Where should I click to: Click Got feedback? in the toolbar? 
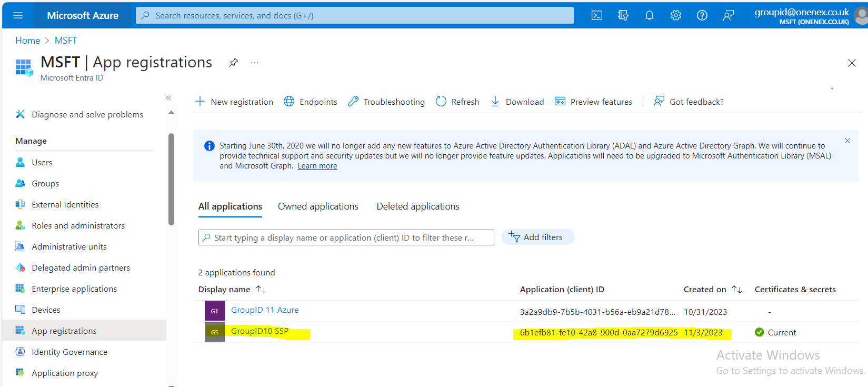pos(689,102)
